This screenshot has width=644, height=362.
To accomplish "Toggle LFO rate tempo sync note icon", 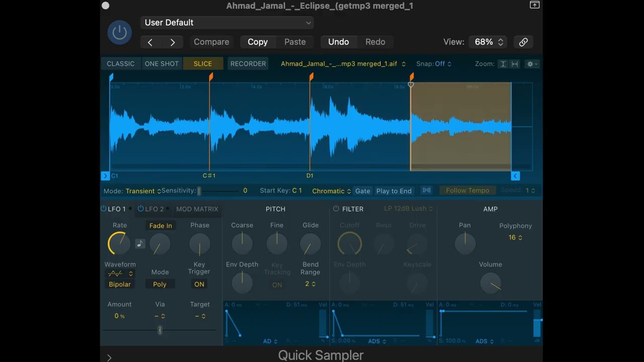I will (140, 244).
